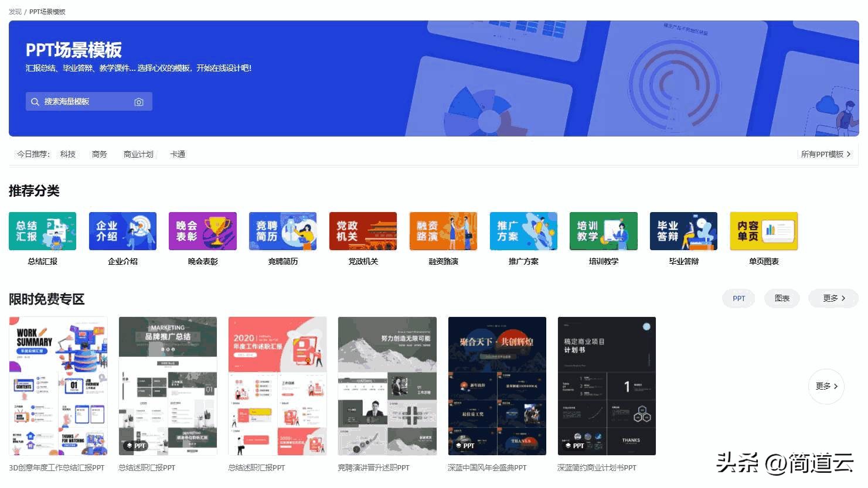Viewport: 868px width, 488px height.
Task: Click the round 更多 button beside templates
Action: point(826,386)
